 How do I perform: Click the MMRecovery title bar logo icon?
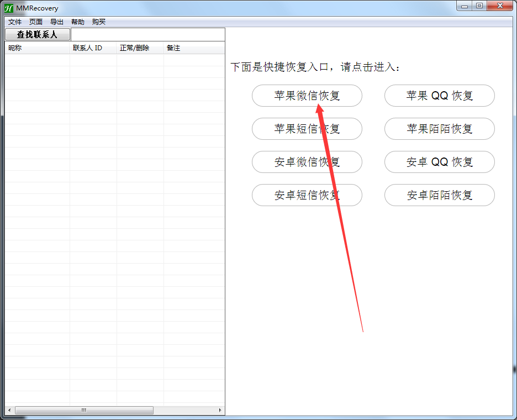coord(8,8)
